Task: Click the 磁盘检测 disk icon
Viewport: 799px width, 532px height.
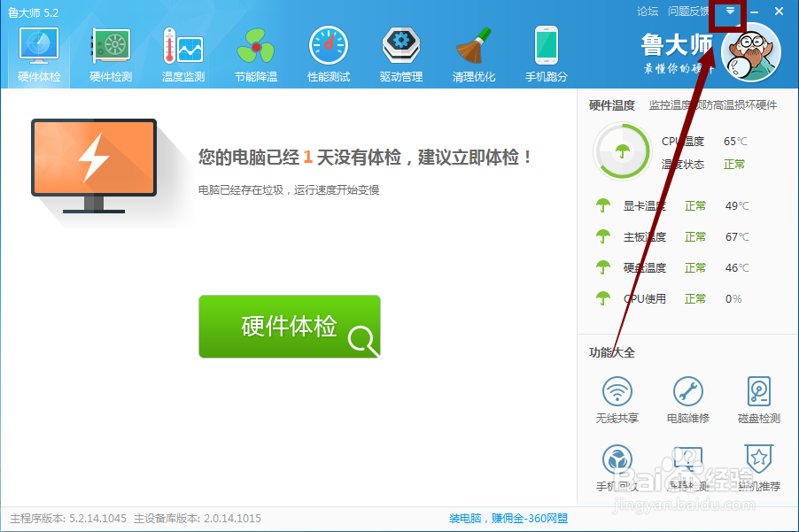Action: click(x=759, y=391)
